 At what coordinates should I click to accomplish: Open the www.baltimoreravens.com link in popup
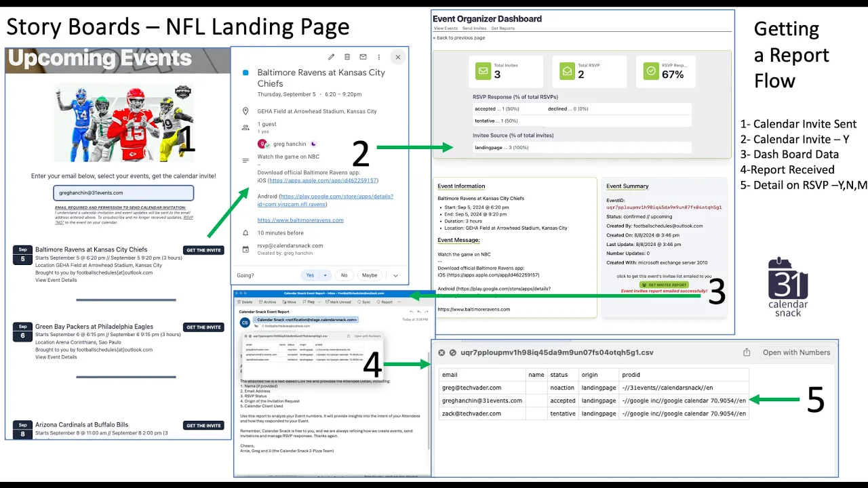(x=300, y=220)
